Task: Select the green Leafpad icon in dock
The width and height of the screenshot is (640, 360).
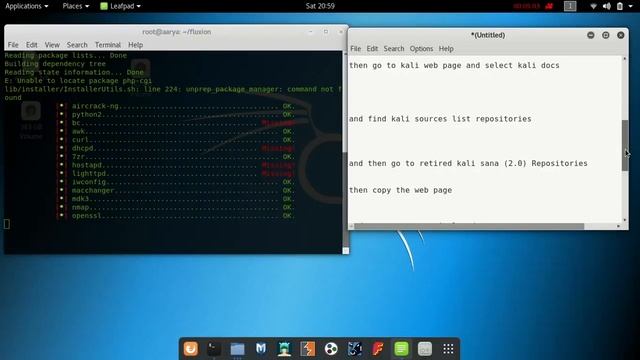Action: [x=401, y=349]
